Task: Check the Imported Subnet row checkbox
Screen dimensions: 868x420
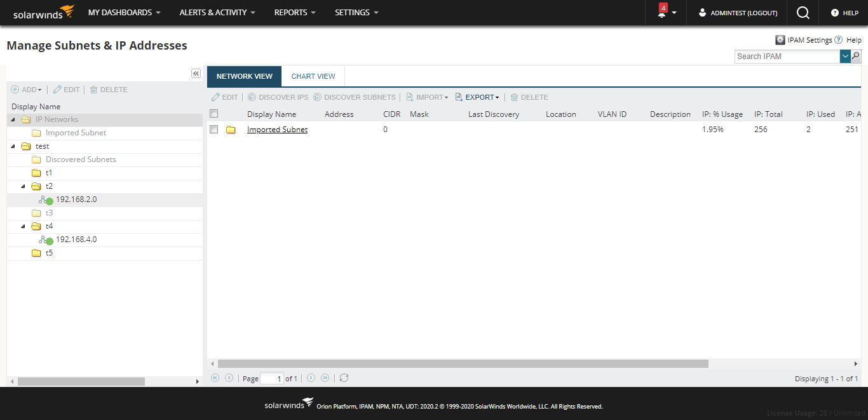Action: [214, 130]
